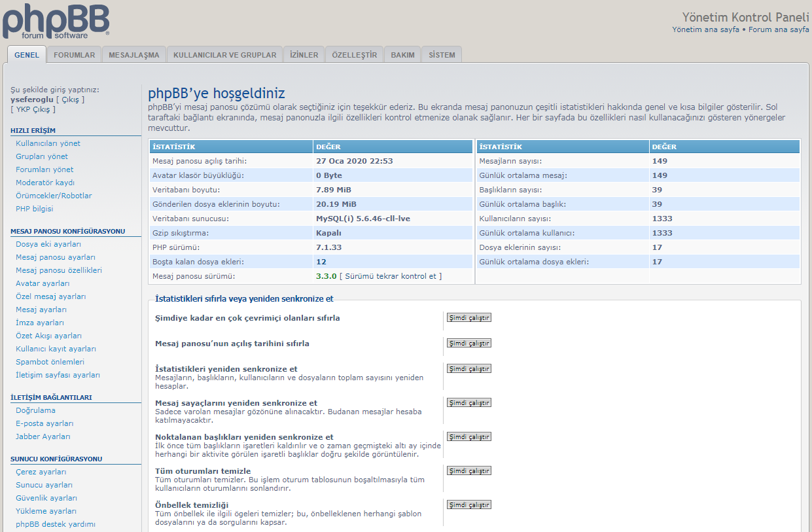Open Doğrulama under İletişim Bağlantıları
Screen dimensions: 812x532
35,410
